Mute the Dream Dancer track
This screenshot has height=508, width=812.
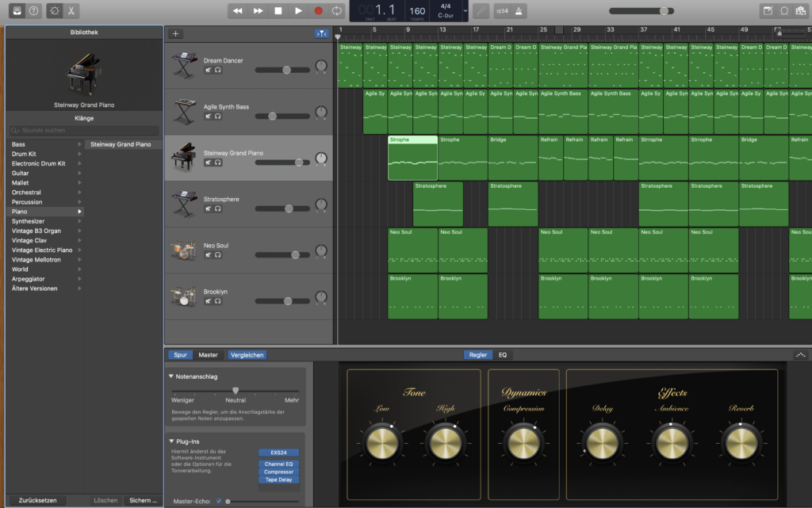pyautogui.click(x=208, y=70)
